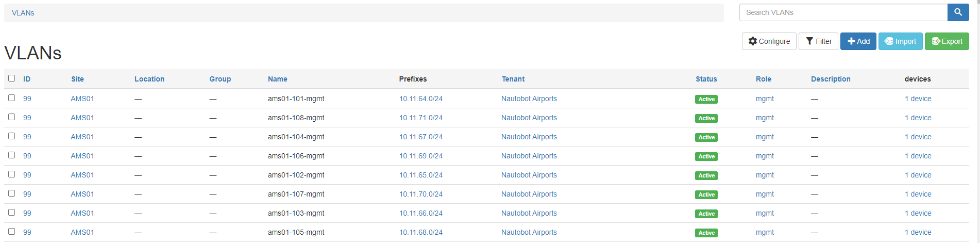Open the Configure table settings
The width and height of the screenshot is (980, 243).
769,41
